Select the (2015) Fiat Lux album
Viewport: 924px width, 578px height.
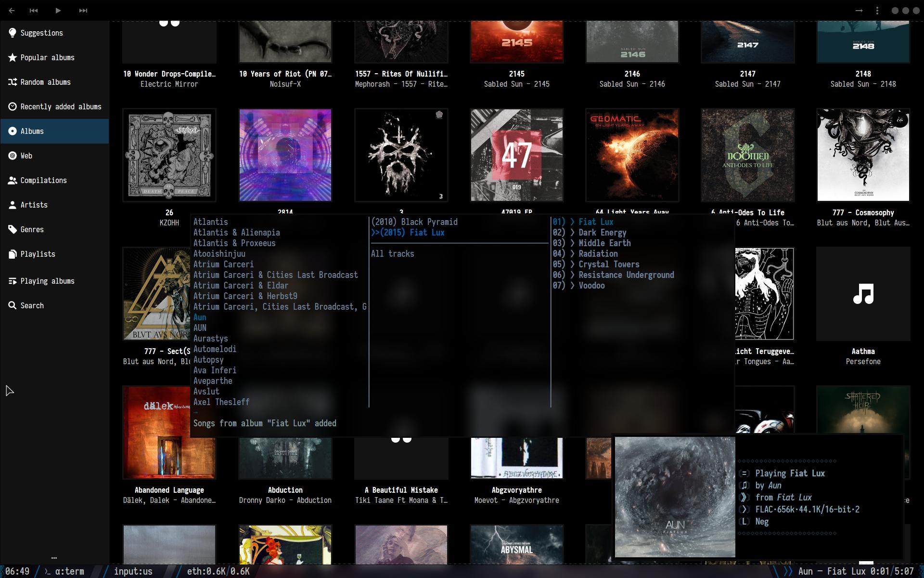pos(408,232)
